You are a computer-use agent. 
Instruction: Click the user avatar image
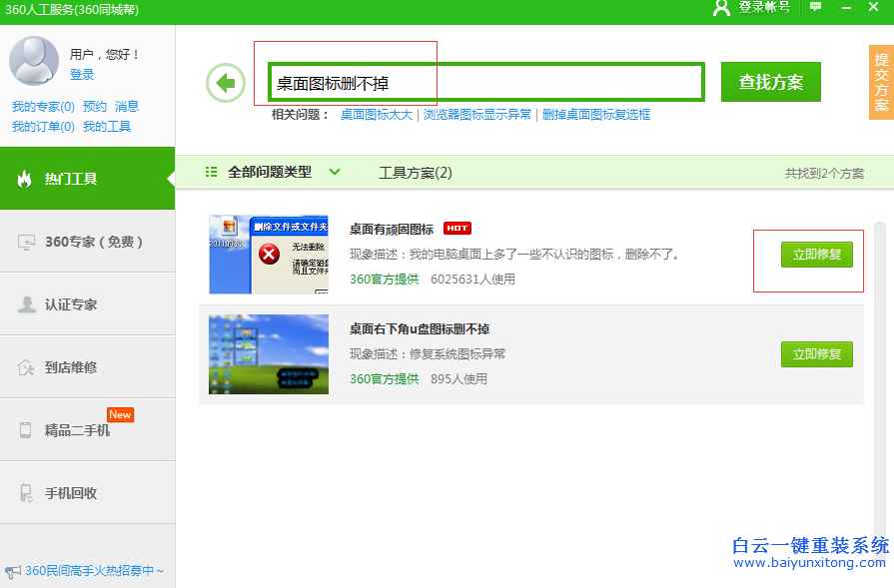coord(33,60)
